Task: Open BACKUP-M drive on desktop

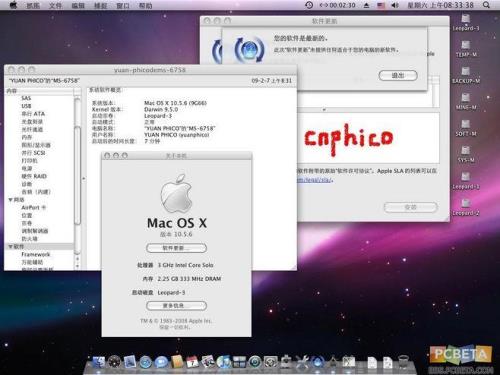Action: click(x=466, y=75)
